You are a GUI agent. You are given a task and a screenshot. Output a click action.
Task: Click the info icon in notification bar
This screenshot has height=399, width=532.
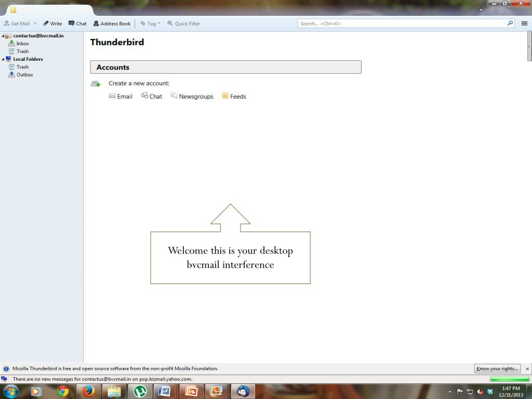click(x=6, y=368)
